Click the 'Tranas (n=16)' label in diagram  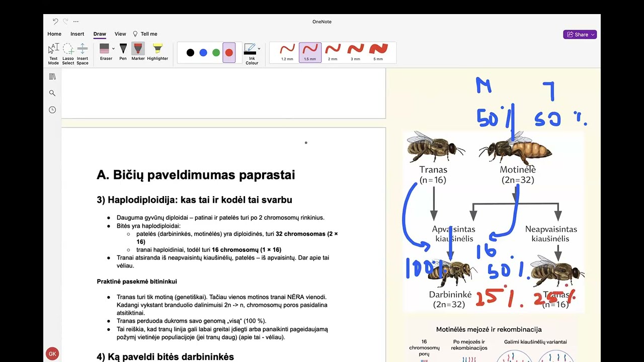coord(433,174)
